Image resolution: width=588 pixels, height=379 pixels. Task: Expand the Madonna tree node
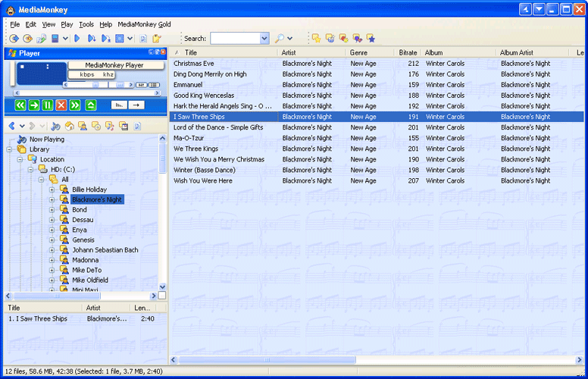pos(52,260)
